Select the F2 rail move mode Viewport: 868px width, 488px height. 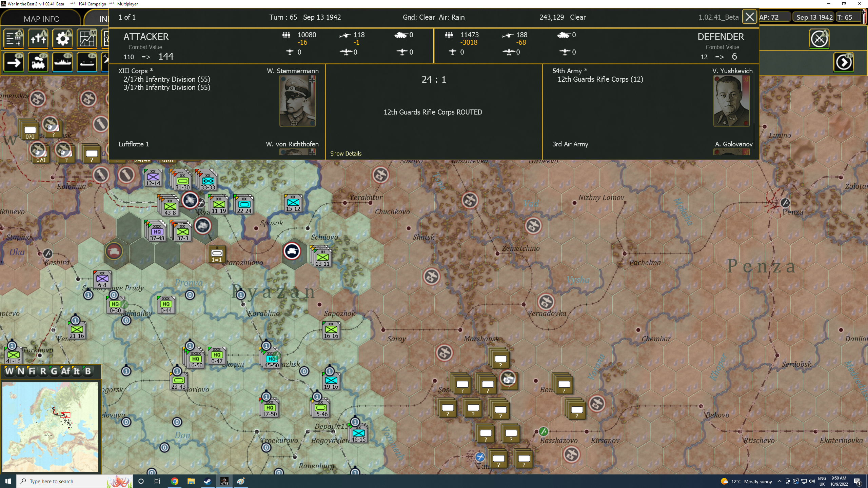38,62
